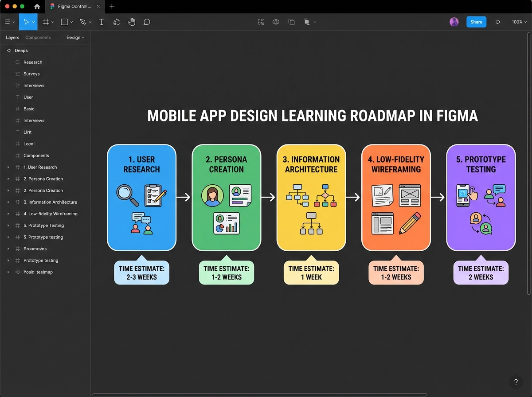This screenshot has height=397, width=532.
Task: Click the Share button
Action: tap(476, 22)
